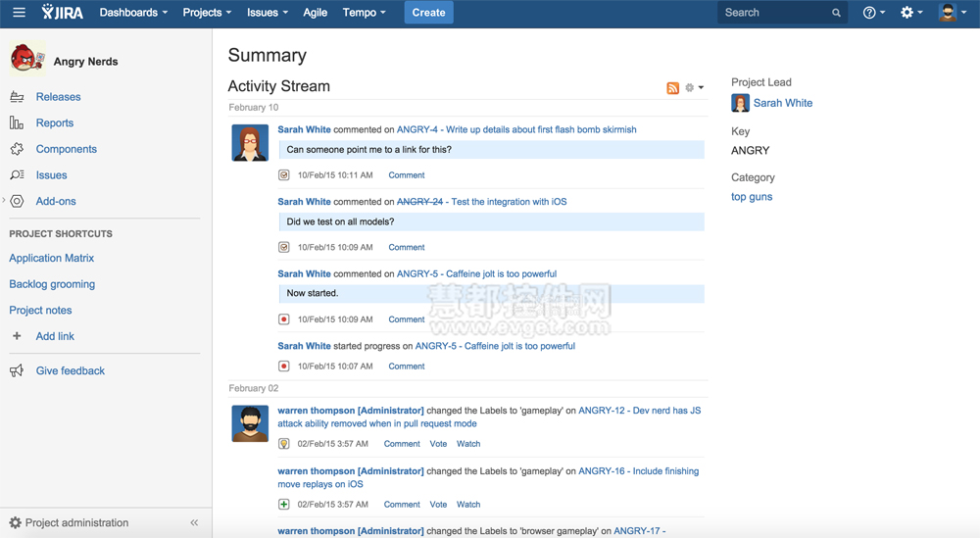980x538 pixels.
Task: Open Application Matrix shortcut
Action: pos(51,258)
